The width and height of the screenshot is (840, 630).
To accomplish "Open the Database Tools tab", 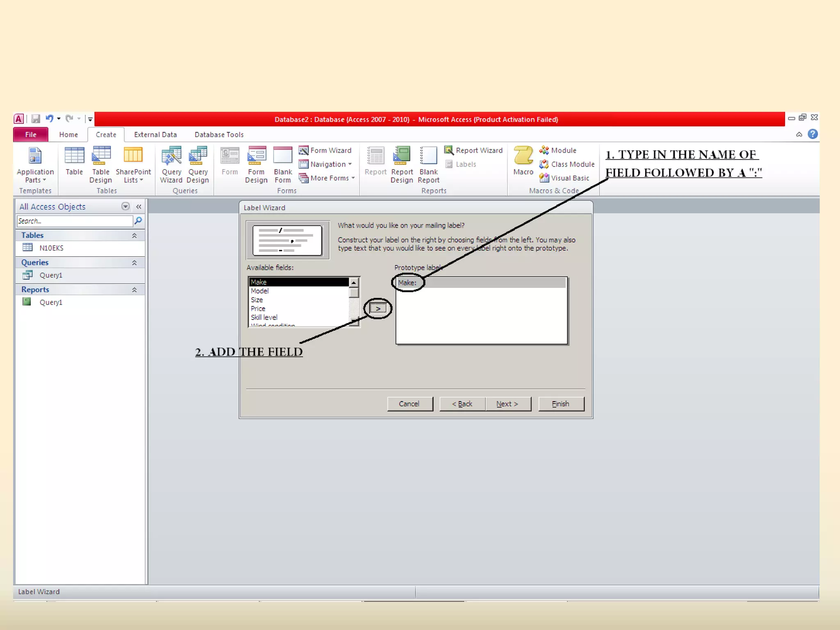I will coord(219,135).
